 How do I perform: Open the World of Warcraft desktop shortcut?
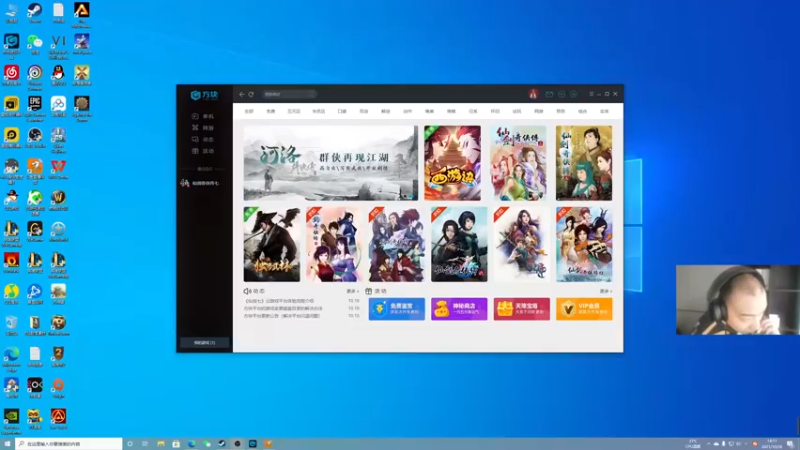(x=58, y=201)
